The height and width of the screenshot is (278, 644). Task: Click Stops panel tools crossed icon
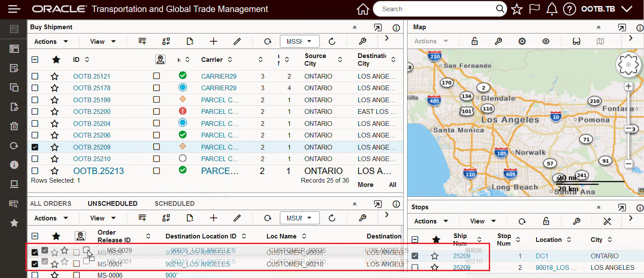tap(607, 221)
